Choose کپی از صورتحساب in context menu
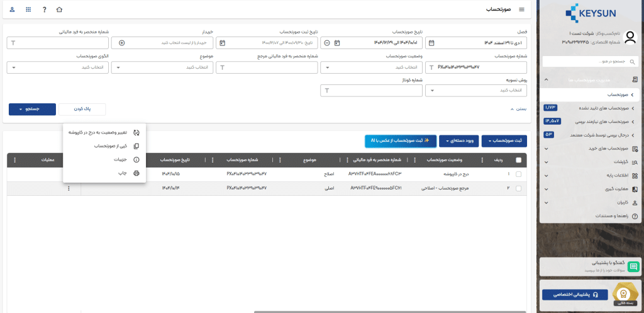This screenshot has width=644, height=313. 111,146
